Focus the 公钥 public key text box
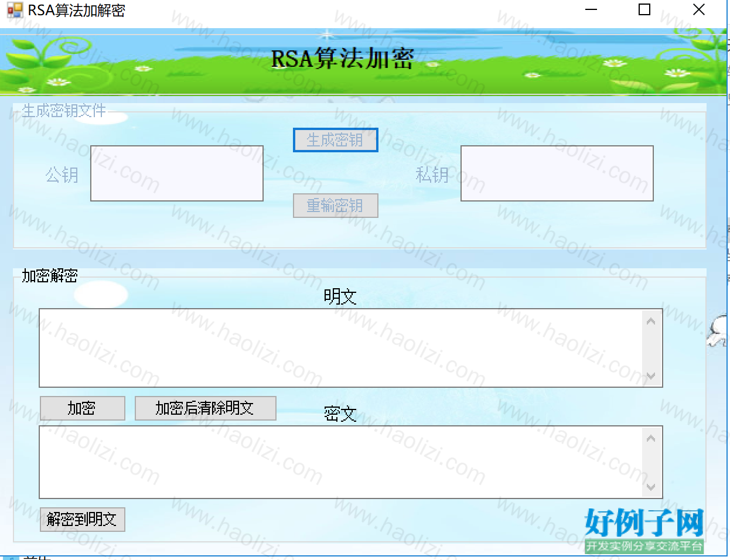Image resolution: width=730 pixels, height=560 pixels. pos(177,173)
